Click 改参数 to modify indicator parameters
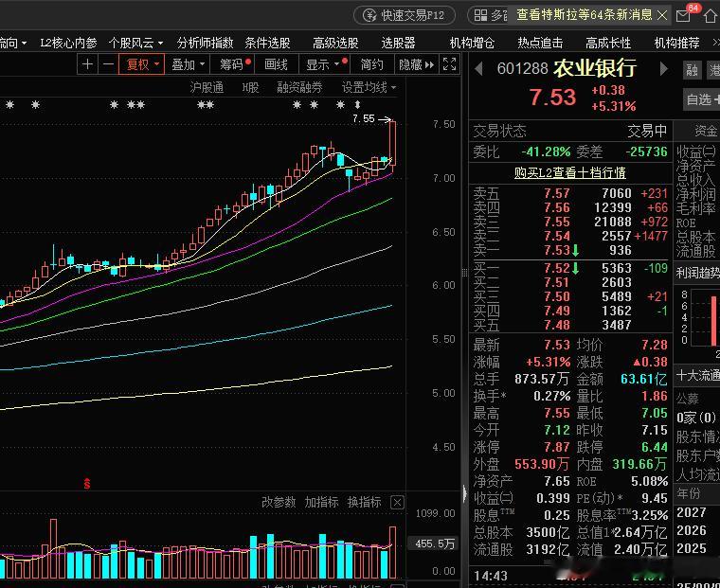Viewport: 720px width, 588px height. tap(279, 502)
